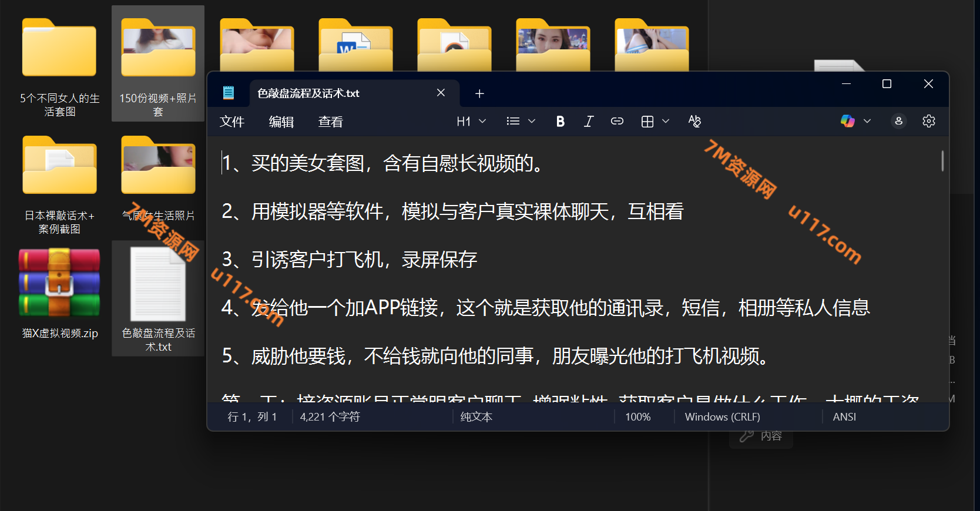This screenshot has width=980, height=511.
Task: Expand the Copilot dropdown chevron
Action: coord(867,121)
